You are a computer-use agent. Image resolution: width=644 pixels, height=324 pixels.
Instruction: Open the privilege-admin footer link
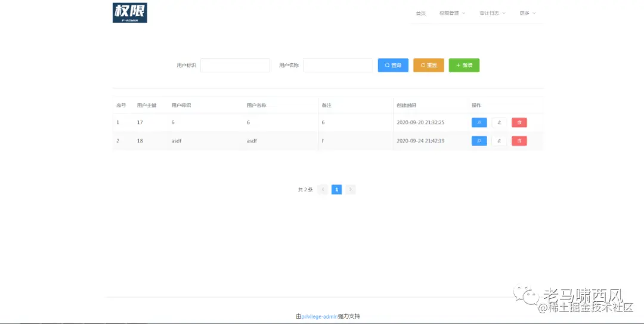(x=320, y=317)
